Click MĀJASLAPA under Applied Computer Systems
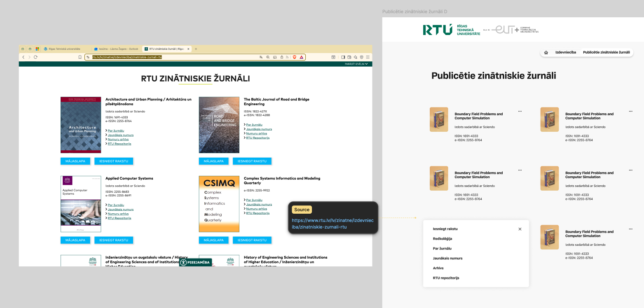Viewport: 644px width, 308px height. 75,240
